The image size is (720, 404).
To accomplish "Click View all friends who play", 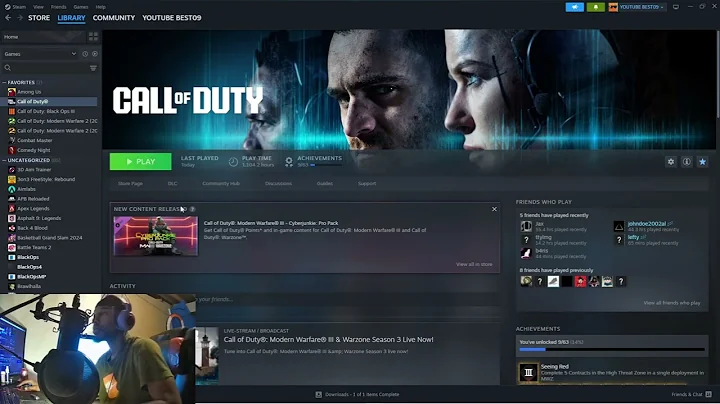I will [x=672, y=303].
